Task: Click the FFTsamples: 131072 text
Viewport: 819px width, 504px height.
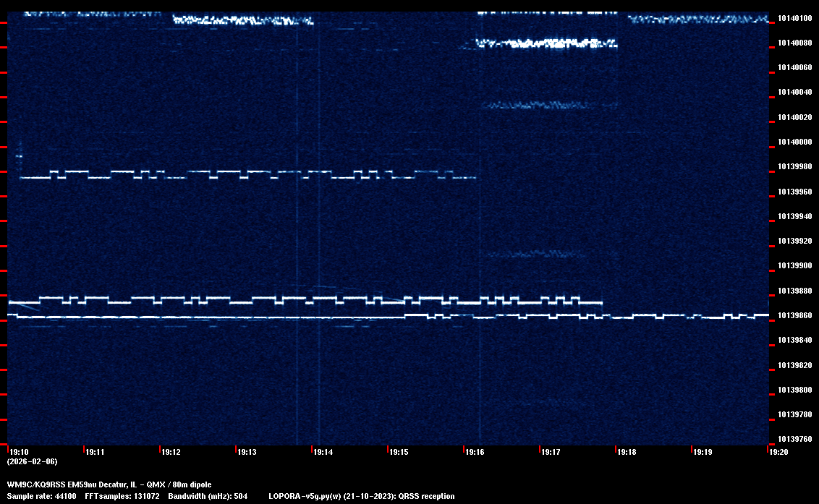Action: coord(122,496)
